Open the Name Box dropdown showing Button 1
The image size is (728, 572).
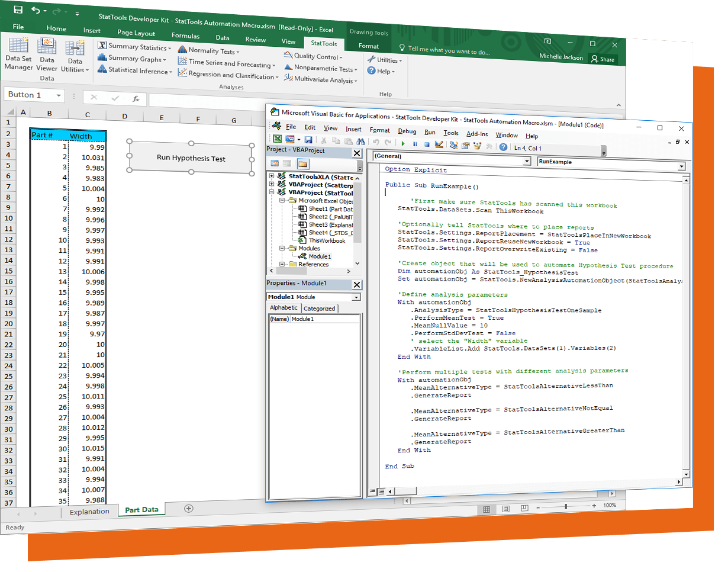pos(59,95)
